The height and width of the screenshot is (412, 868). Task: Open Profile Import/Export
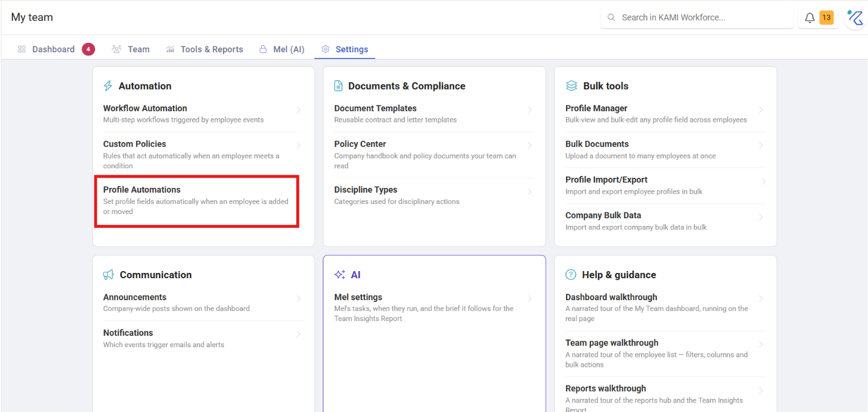(665, 185)
